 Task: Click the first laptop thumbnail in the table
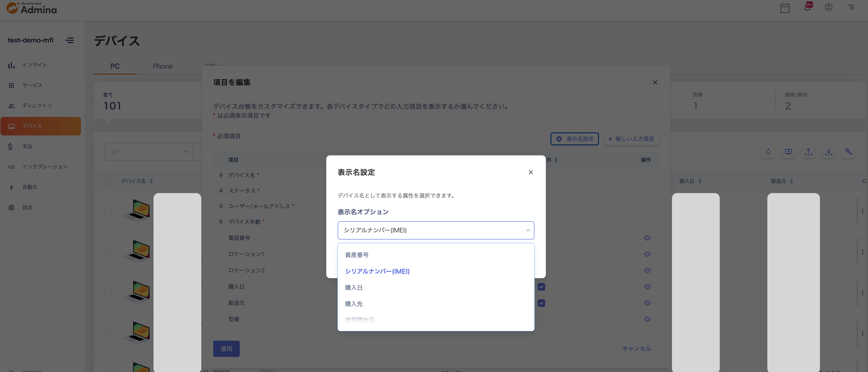[136, 211]
